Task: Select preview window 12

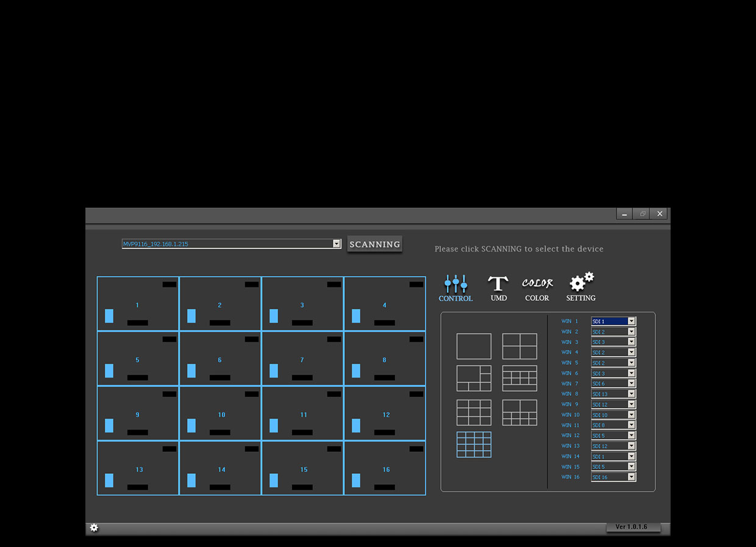Action: (x=385, y=414)
